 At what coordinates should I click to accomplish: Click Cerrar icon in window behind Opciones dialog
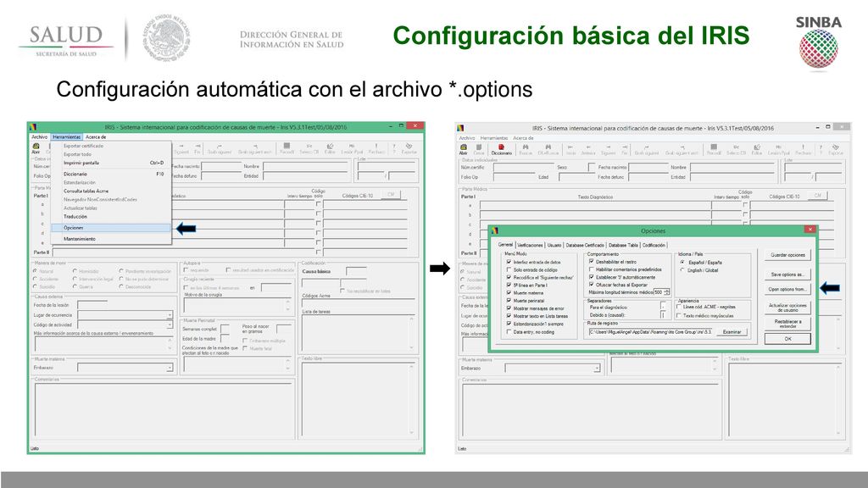click(479, 149)
